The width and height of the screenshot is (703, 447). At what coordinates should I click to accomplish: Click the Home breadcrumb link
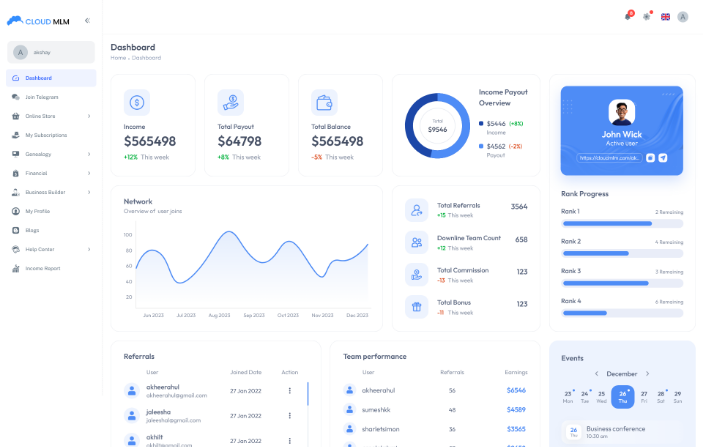coord(118,58)
